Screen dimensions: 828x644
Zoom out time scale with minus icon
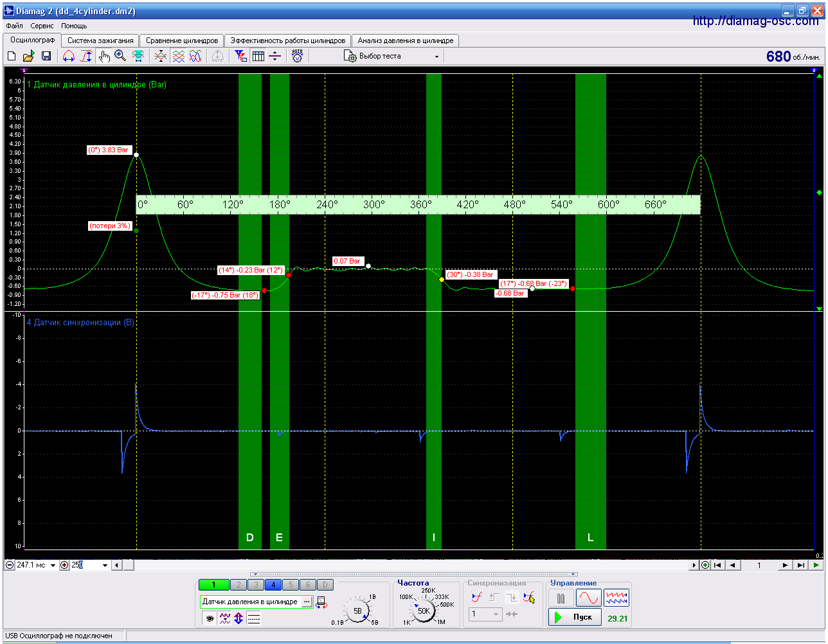pyautogui.click(x=10, y=566)
